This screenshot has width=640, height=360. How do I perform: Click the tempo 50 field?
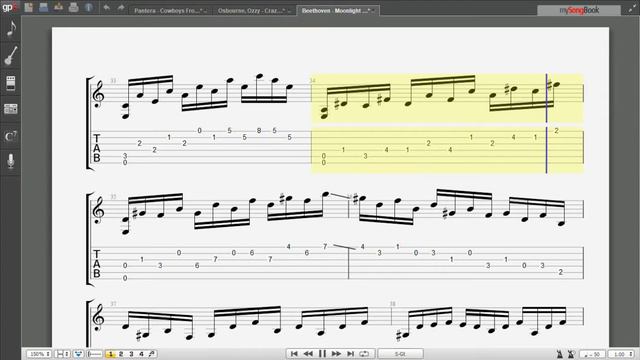point(593,354)
